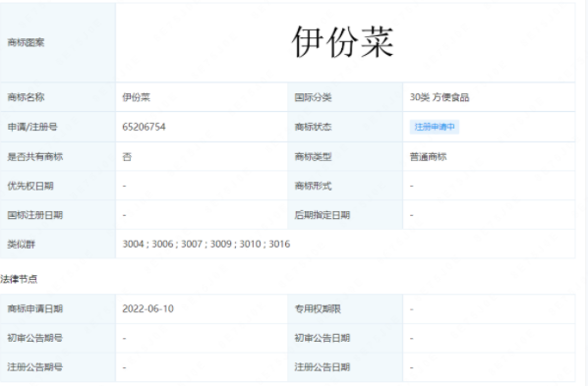Click the large 伊份菜 trademark image
588x387 pixels.
pyautogui.click(x=342, y=42)
